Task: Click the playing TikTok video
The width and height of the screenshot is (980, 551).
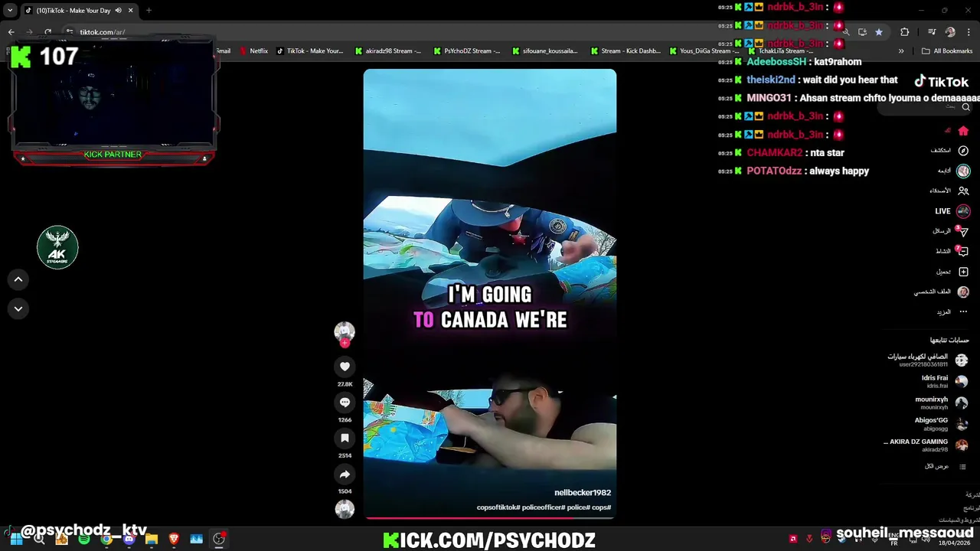Action: click(490, 295)
